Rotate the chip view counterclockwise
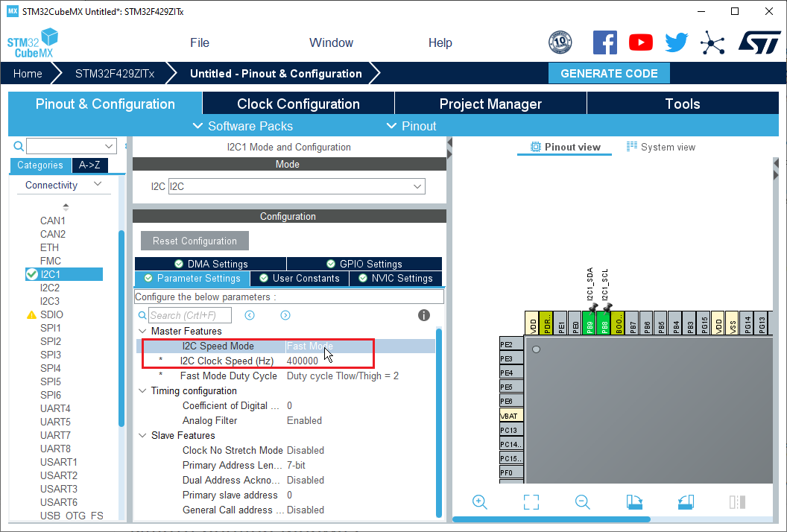787x532 pixels. click(686, 502)
